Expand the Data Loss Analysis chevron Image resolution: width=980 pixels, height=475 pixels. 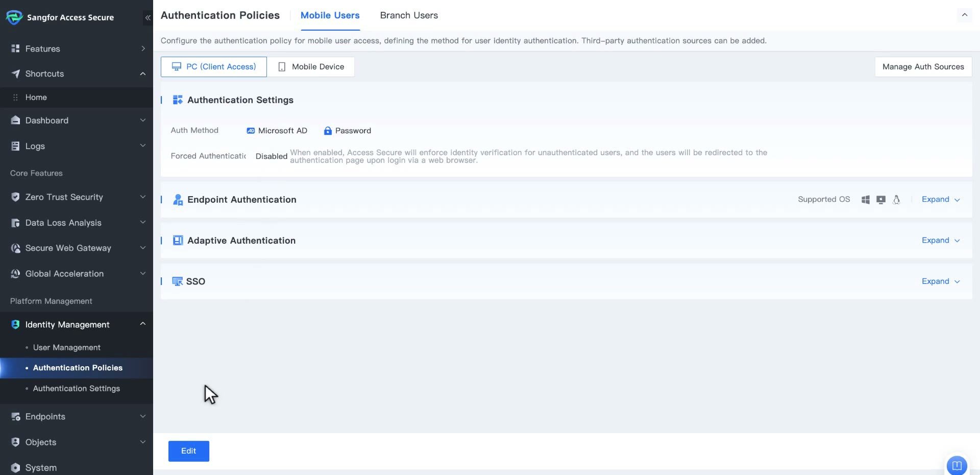pos(143,222)
